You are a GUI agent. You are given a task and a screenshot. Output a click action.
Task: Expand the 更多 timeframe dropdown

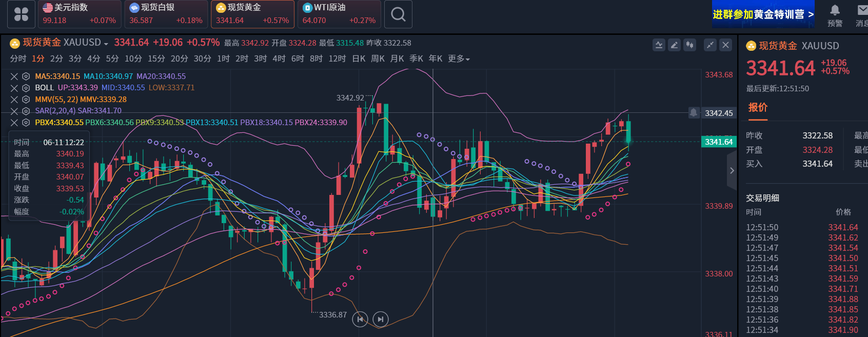pos(459,59)
